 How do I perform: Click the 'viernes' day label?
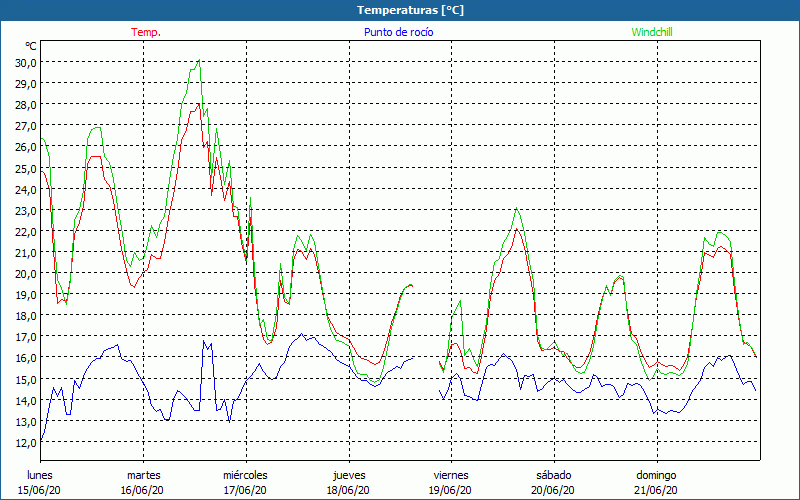[451, 475]
